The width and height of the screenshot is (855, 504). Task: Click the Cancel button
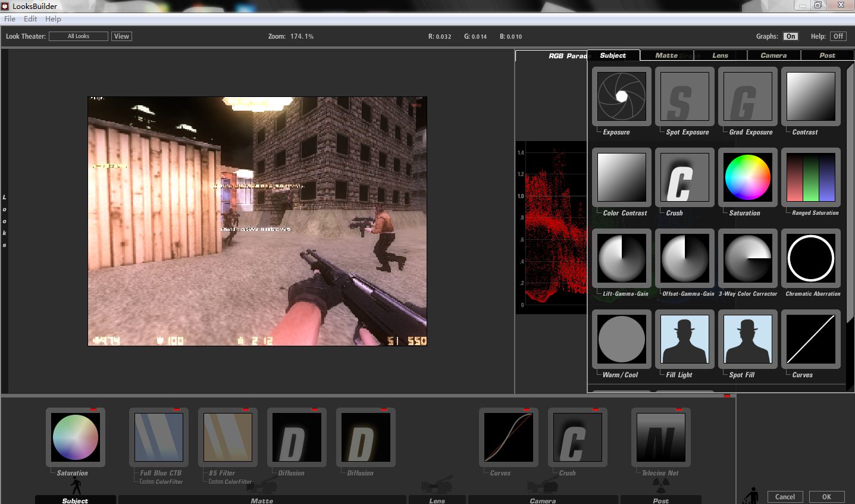point(785,497)
